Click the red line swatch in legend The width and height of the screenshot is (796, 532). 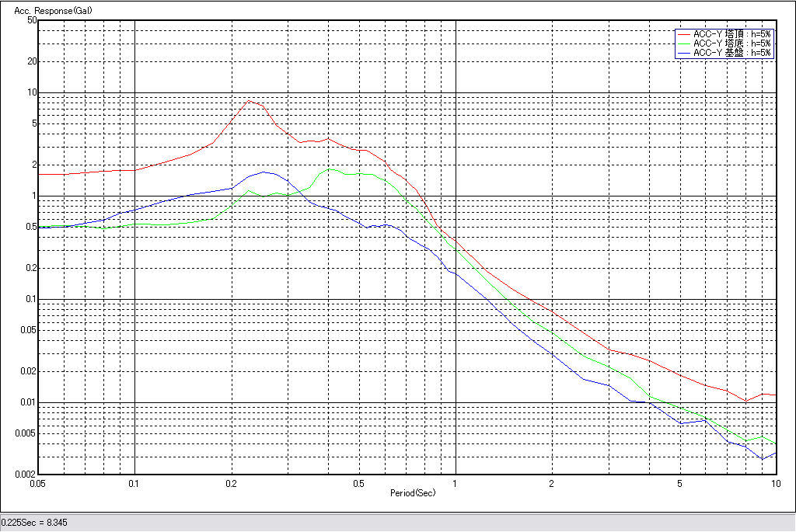pos(684,34)
